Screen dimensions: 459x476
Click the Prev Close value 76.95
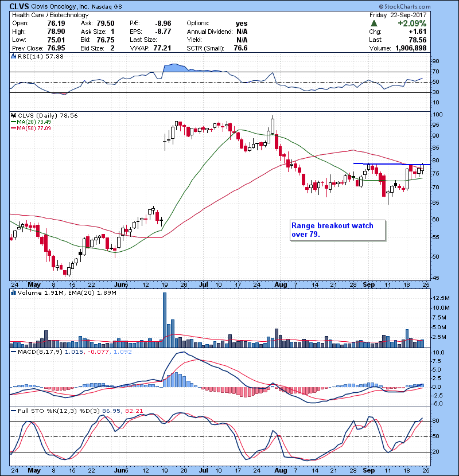click(x=56, y=48)
